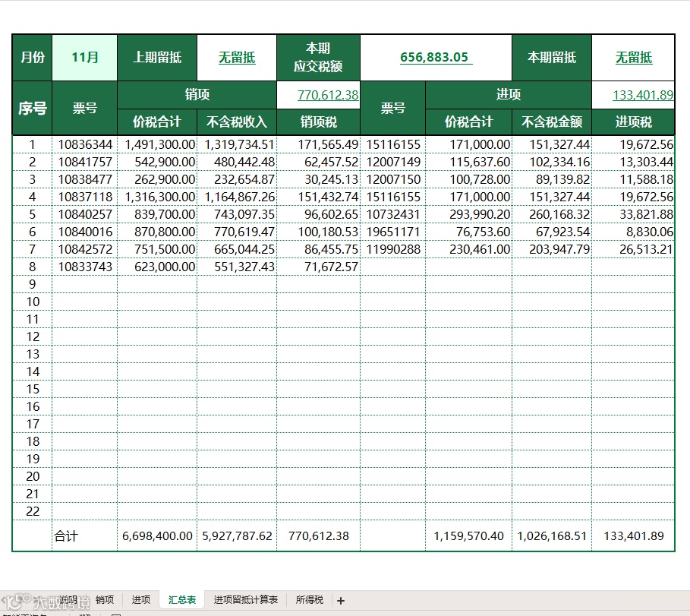The image size is (690, 616).
Task: Open the 进项留抵计算表 sheet tab
Action: tap(246, 600)
